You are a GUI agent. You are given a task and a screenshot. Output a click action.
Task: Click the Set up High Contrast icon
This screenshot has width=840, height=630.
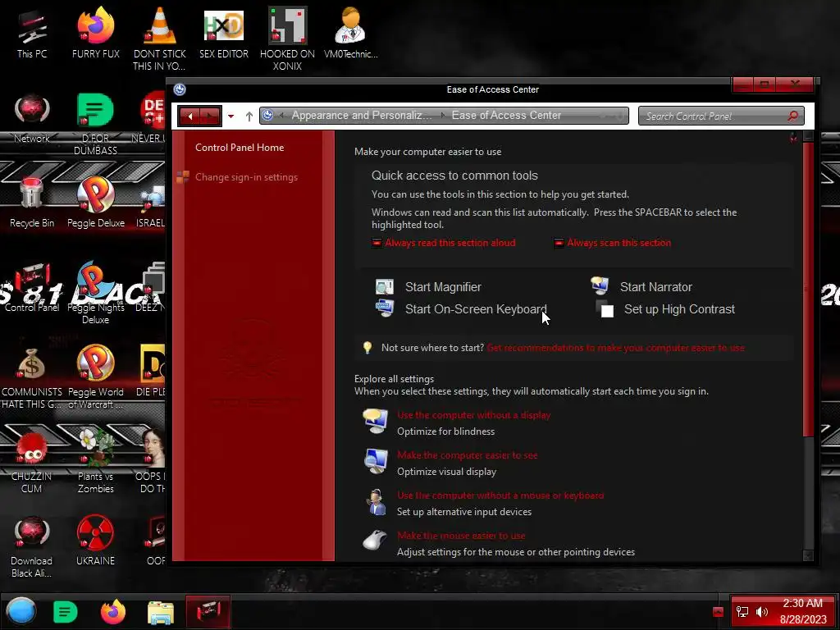pyautogui.click(x=605, y=309)
